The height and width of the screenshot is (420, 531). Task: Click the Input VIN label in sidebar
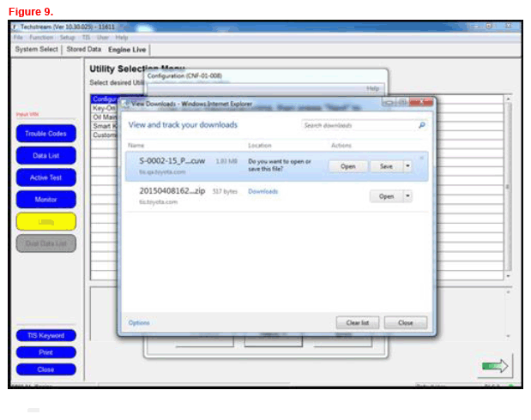[27, 114]
